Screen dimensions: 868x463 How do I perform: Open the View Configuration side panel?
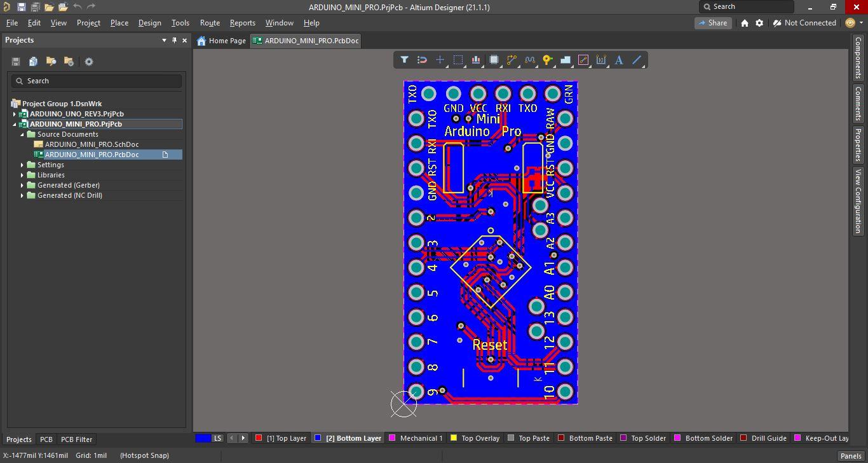pos(858,201)
